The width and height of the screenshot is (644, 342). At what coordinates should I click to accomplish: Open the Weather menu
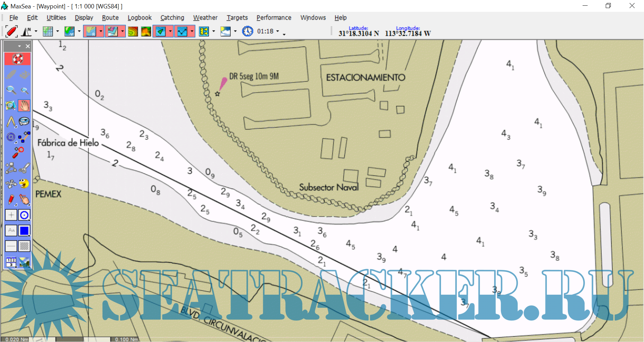click(205, 18)
